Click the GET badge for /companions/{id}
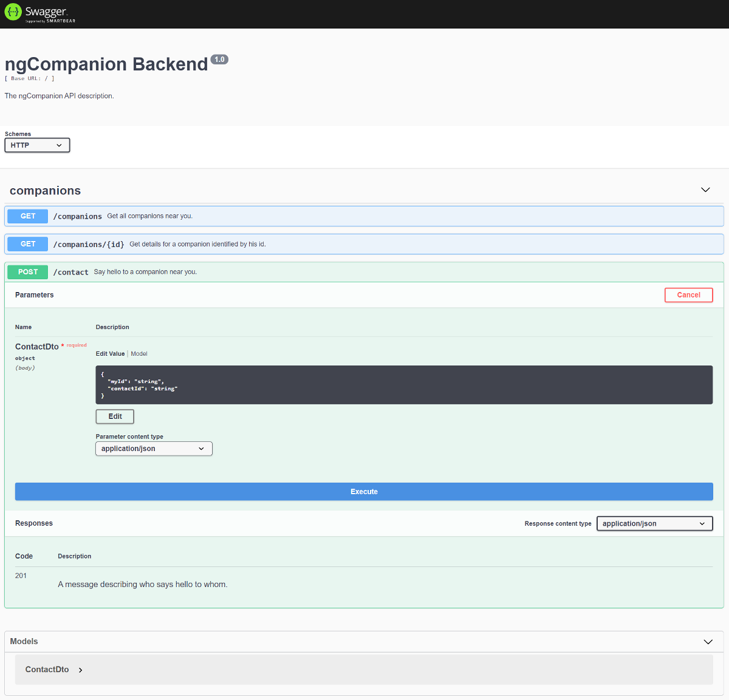729x700 pixels. (x=28, y=244)
